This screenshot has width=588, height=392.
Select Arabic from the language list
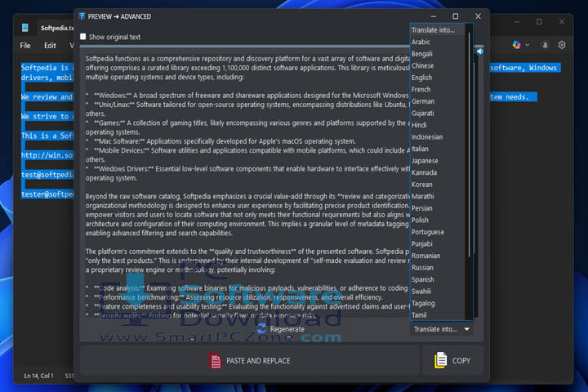point(421,42)
